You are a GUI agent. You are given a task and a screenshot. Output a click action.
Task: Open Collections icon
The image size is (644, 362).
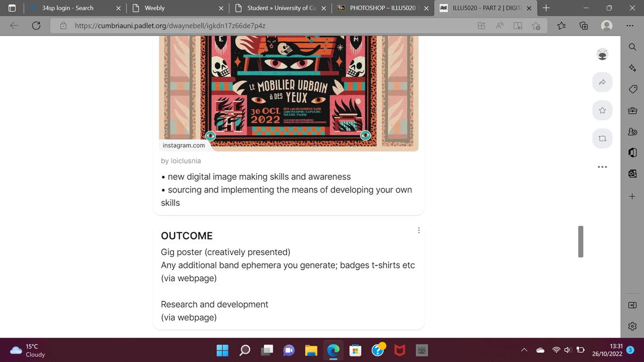pyautogui.click(x=584, y=26)
